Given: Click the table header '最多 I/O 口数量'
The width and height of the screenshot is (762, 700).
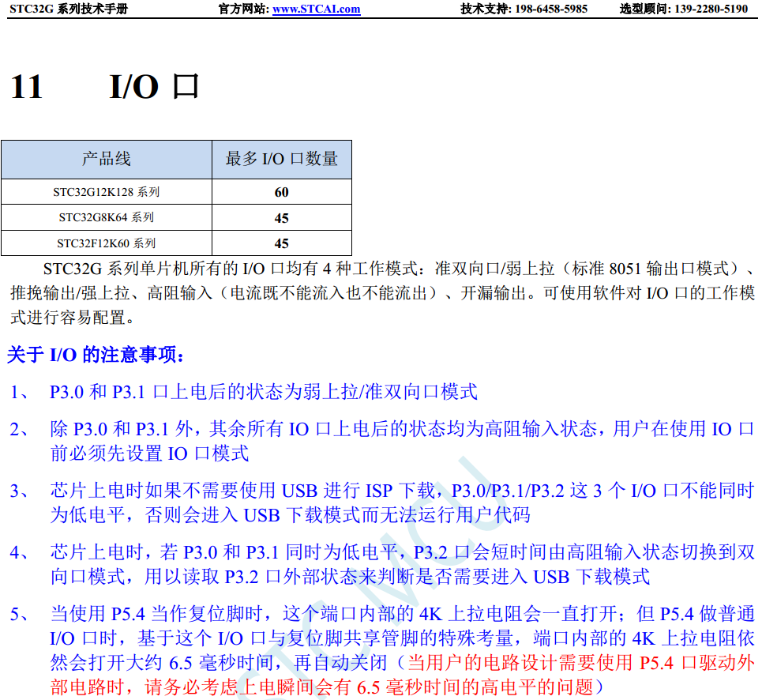Looking at the screenshot, I should (282, 160).
